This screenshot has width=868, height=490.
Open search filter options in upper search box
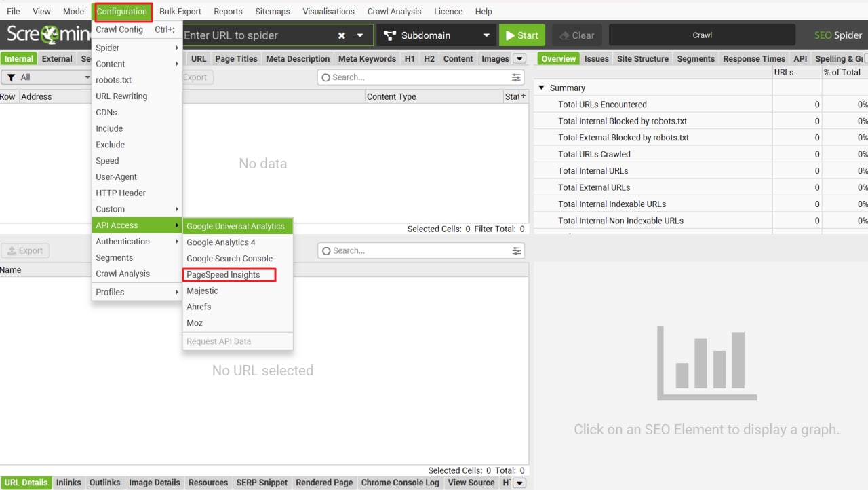point(517,77)
